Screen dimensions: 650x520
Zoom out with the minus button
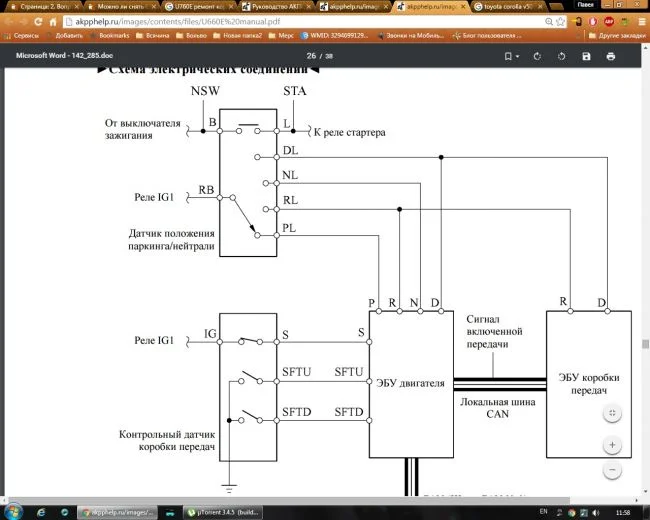[612, 469]
